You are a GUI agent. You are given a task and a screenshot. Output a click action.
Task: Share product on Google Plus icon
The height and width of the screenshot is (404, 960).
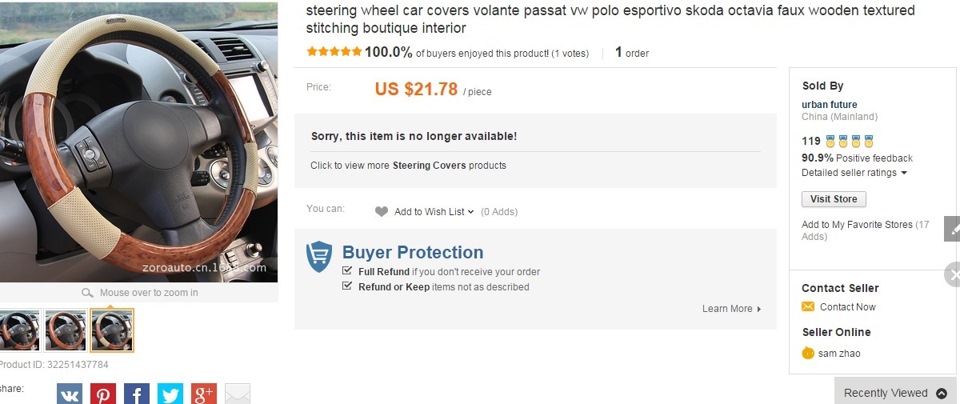click(x=204, y=393)
